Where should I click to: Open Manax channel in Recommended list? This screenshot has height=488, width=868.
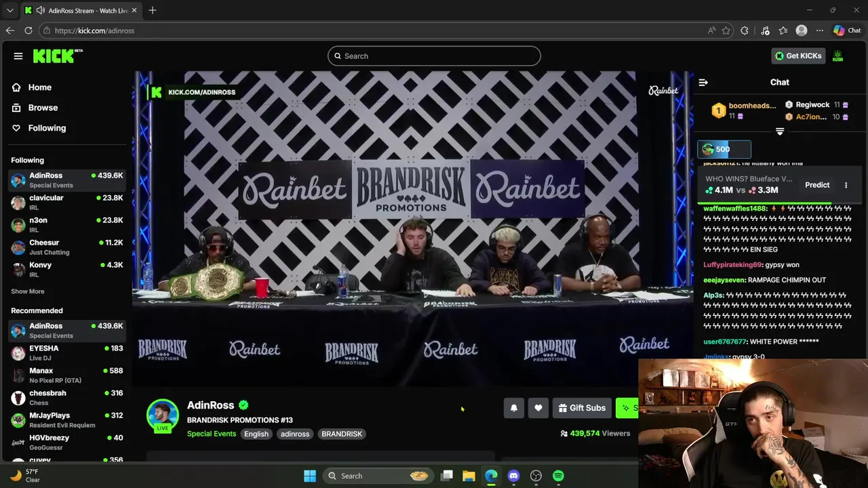66,375
